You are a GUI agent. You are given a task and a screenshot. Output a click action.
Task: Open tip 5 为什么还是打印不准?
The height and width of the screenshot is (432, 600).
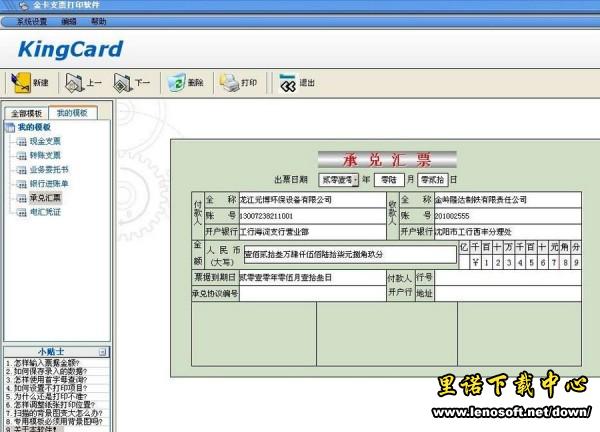click(47, 396)
